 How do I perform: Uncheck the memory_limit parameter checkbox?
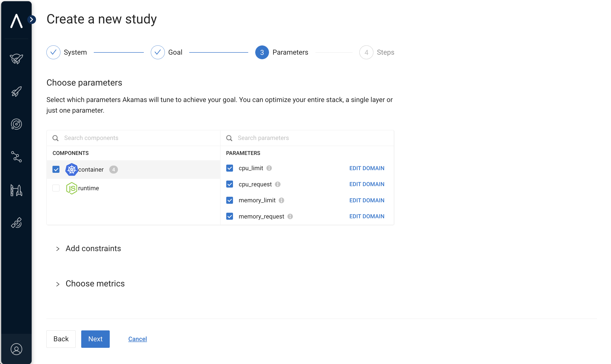tap(230, 200)
